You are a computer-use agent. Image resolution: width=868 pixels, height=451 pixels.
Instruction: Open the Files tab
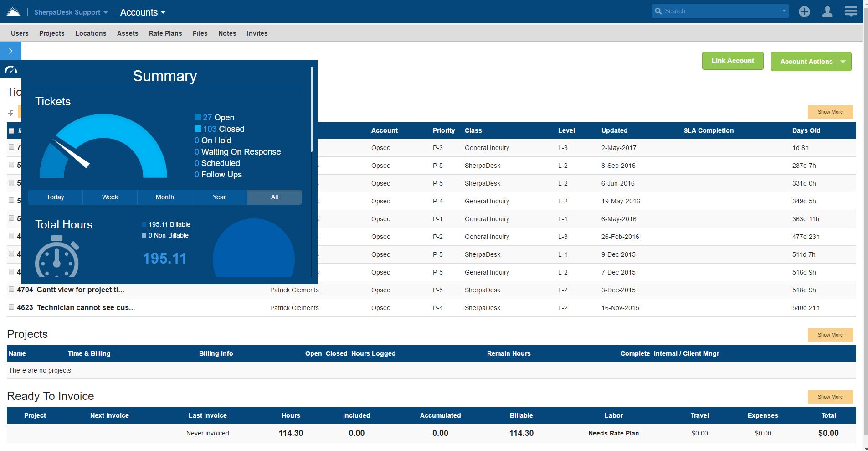200,33
